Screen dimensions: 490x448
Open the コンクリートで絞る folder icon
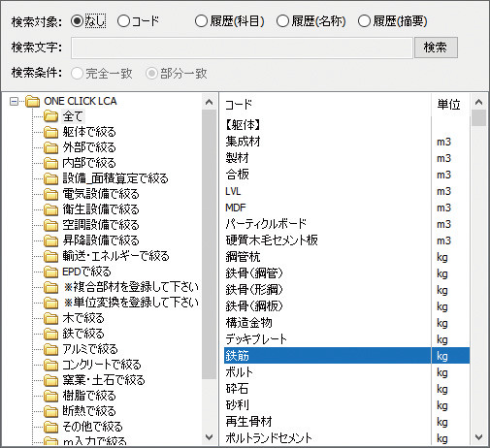(50, 365)
